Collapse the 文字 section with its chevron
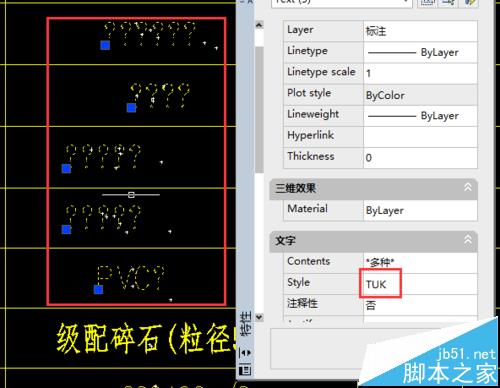Screen dimensions: 500x388 [x=468, y=240]
